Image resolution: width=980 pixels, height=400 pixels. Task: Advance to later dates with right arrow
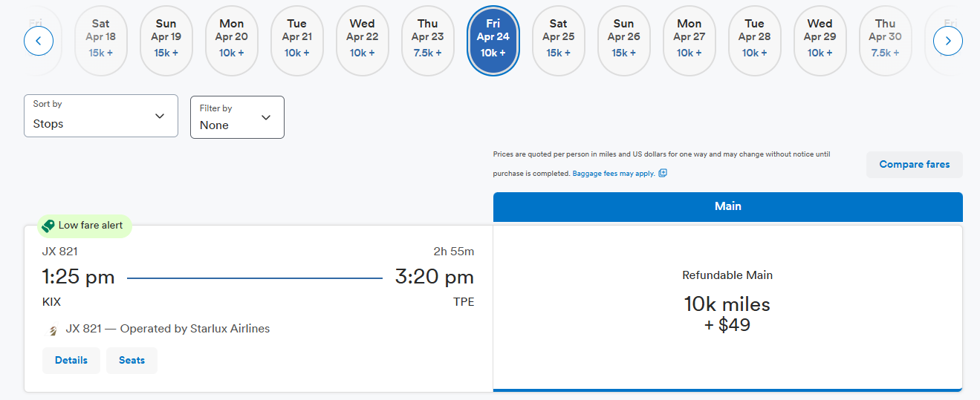tap(948, 41)
